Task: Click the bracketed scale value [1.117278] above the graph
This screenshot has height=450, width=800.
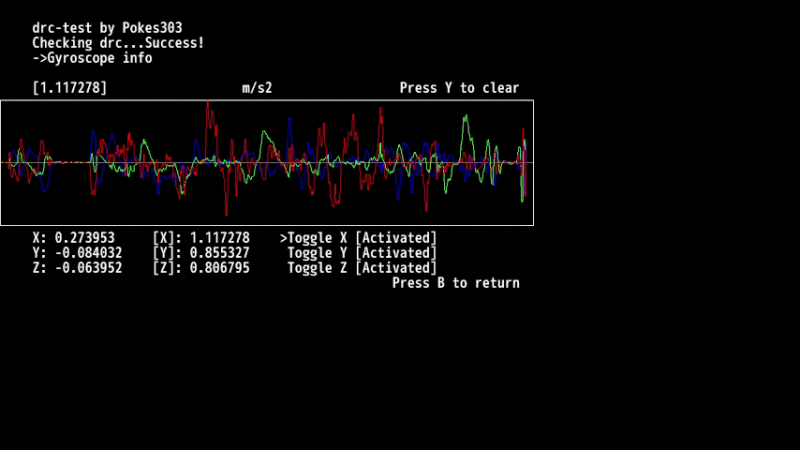Action: coord(70,88)
